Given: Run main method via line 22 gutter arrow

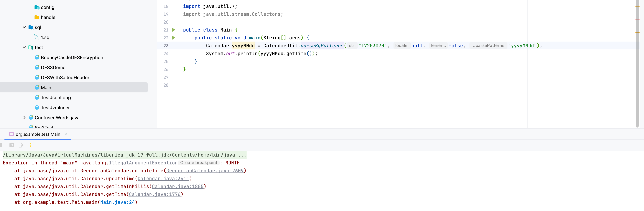Looking at the screenshot, I should [173, 38].
